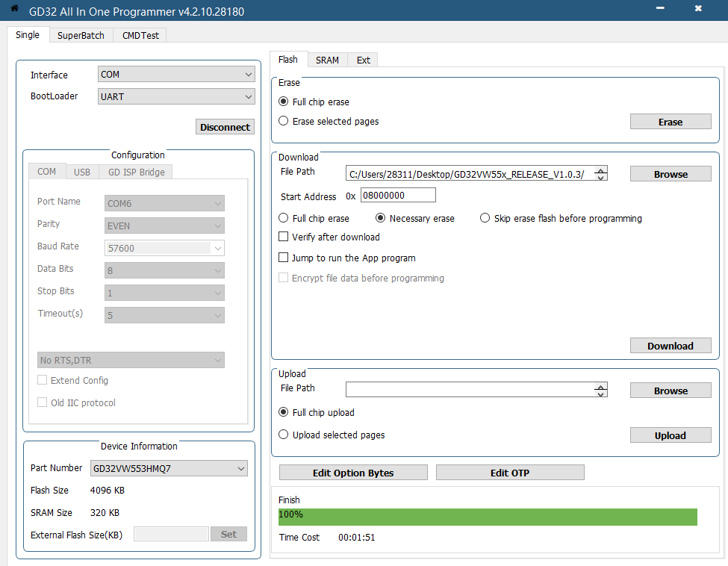728x566 pixels.
Task: Click the Upload button
Action: click(671, 435)
